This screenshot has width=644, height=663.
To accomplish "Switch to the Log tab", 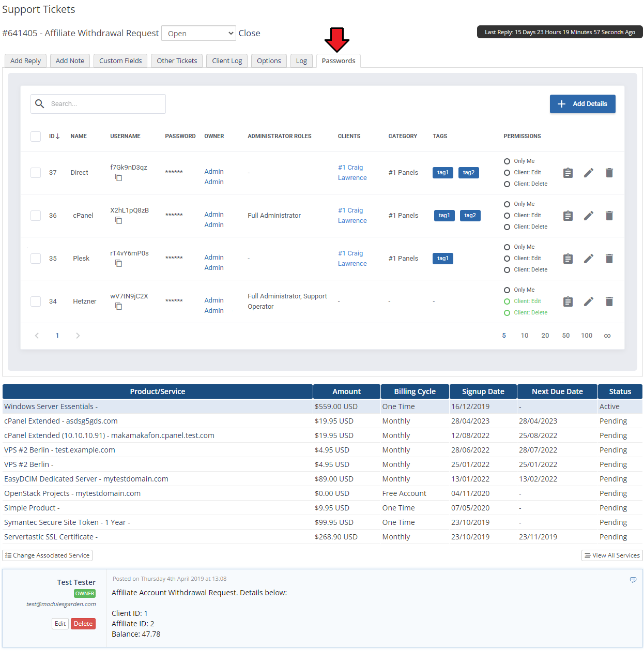I will click(301, 61).
